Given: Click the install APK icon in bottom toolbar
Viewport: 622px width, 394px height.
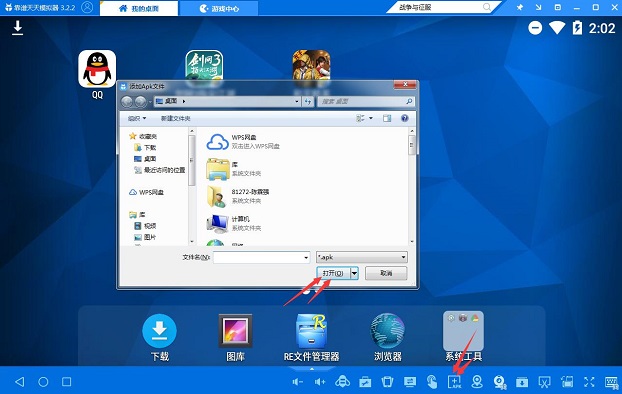Looking at the screenshot, I should click(455, 382).
